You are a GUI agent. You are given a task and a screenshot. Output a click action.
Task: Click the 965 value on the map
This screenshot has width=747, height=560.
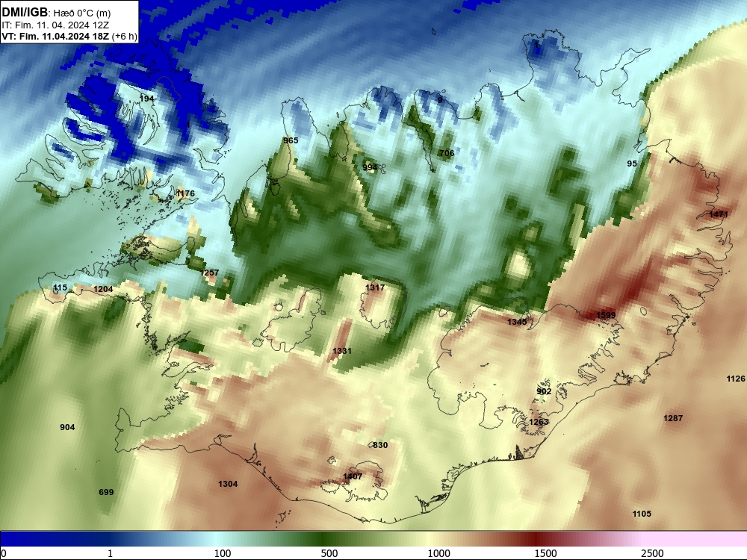coord(291,140)
